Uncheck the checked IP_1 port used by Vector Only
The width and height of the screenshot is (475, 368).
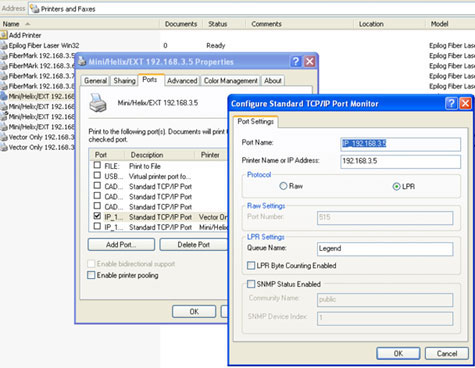click(97, 216)
